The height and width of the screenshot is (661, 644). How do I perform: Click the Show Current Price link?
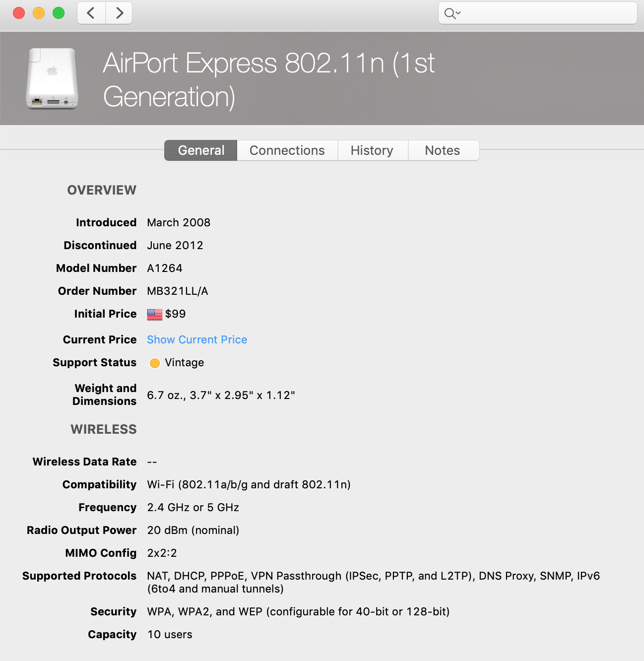pos(197,339)
